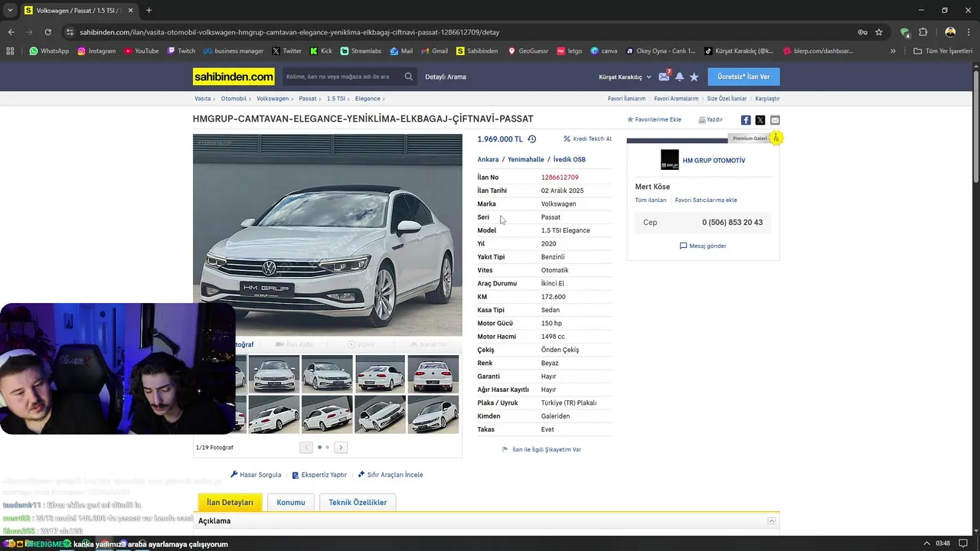Screen dimensions: 980x551
Task: Open new browser tab
Action: click(x=149, y=11)
